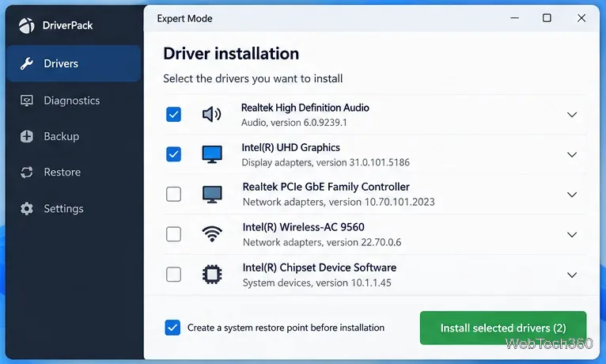
Task: Click "System devices, version 10.1.1.45" text
Action: 317,282
